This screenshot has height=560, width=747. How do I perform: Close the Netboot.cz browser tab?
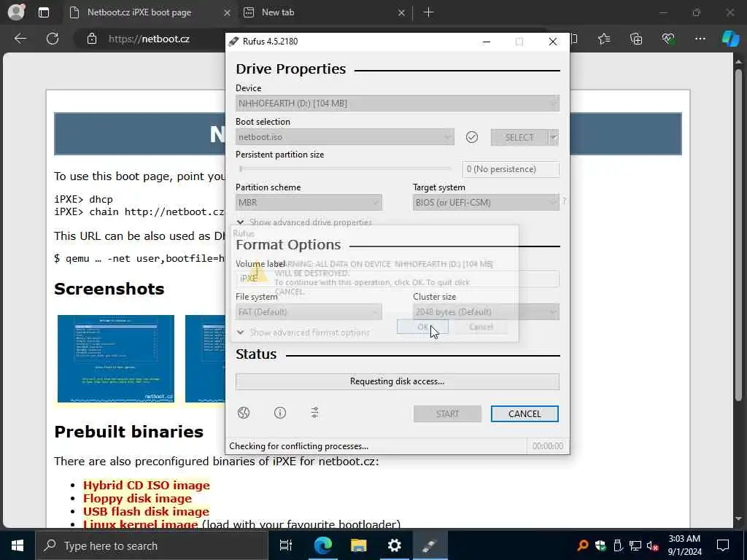coord(228,13)
